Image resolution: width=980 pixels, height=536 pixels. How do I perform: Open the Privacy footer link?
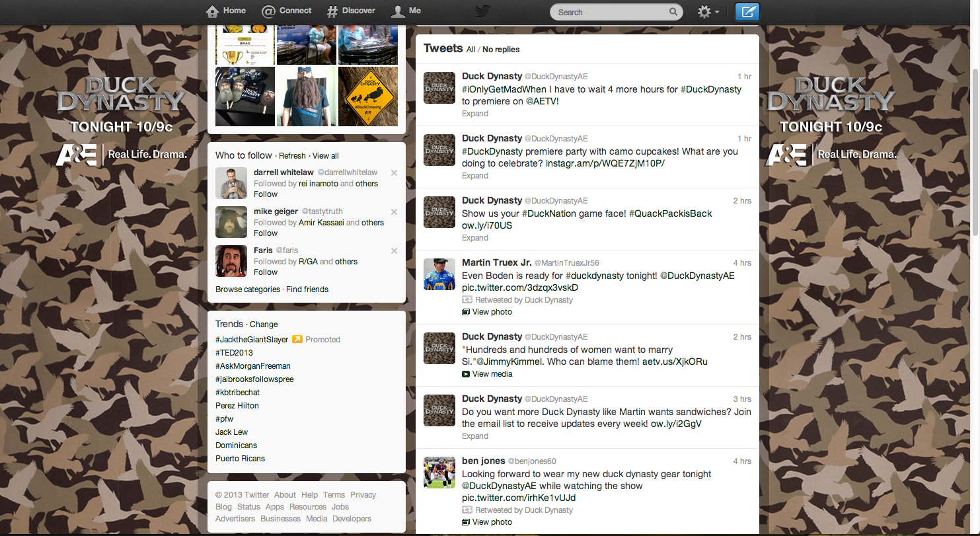(363, 495)
